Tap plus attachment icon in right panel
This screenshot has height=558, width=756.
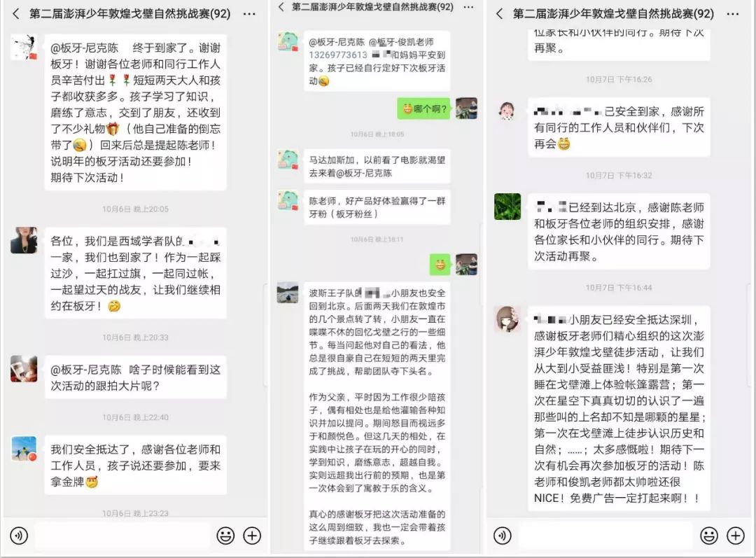tap(736, 536)
